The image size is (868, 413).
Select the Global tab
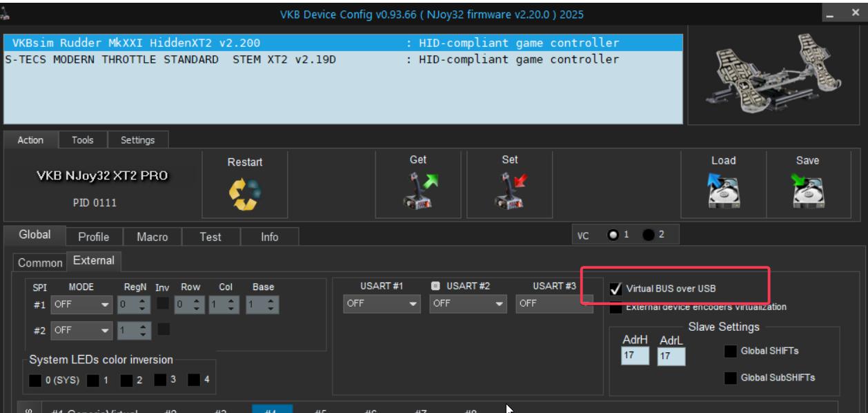coord(34,235)
